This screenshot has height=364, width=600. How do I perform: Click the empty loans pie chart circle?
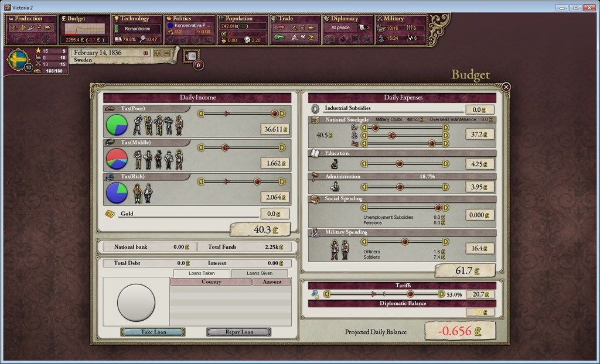pos(136,303)
